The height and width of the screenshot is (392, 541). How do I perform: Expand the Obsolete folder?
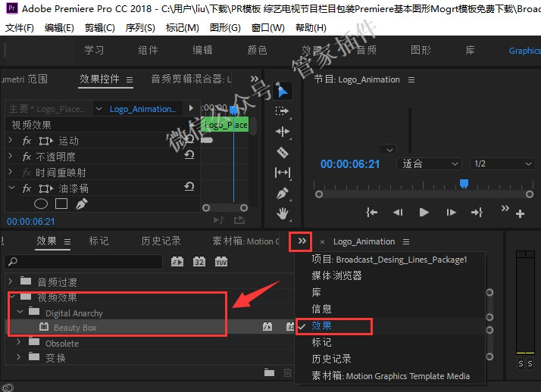click(19, 342)
